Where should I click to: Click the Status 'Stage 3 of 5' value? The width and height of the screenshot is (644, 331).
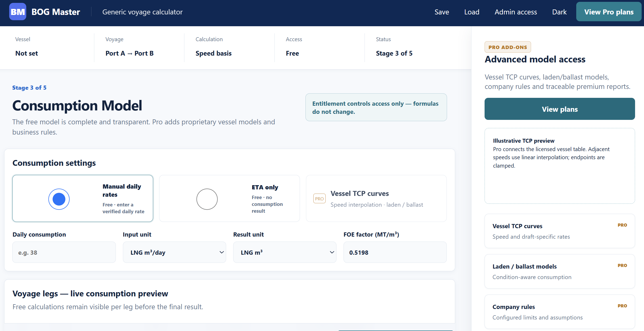[394, 53]
